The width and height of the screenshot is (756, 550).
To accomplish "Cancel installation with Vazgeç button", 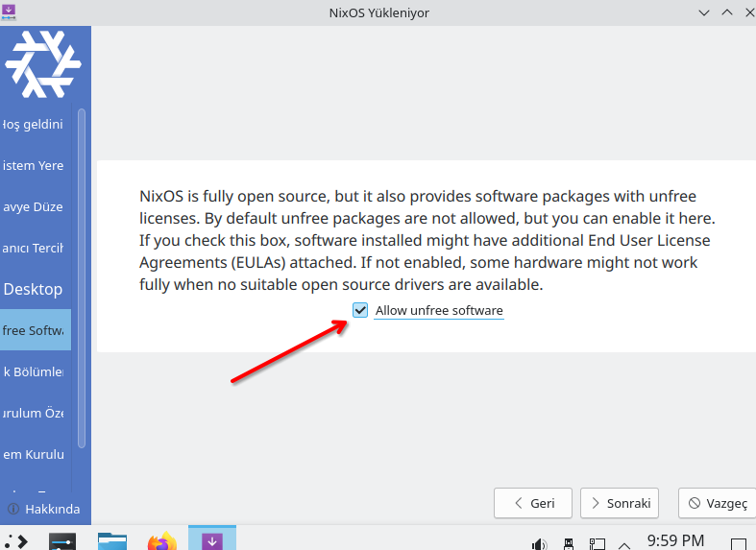I will 716,503.
